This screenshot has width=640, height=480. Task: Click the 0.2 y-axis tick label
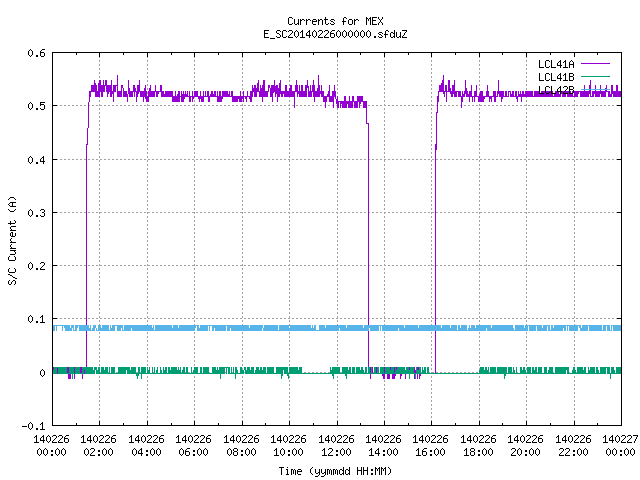click(x=36, y=266)
